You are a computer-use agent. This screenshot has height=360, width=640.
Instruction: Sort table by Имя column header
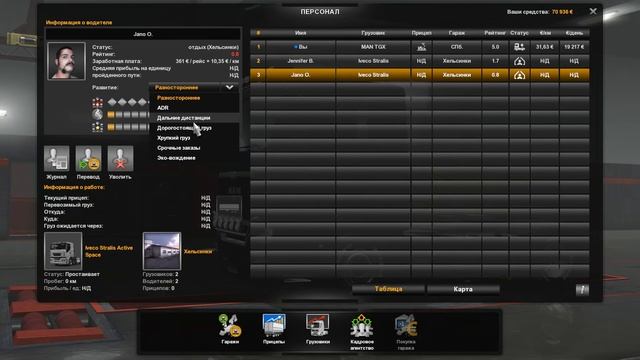tap(300, 33)
